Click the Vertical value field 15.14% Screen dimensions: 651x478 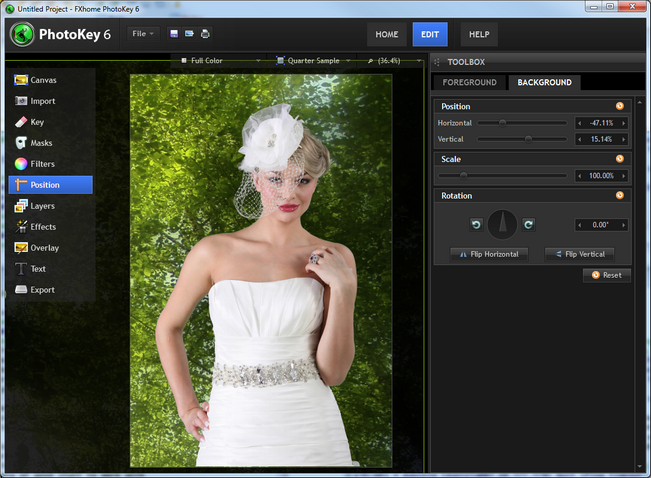pos(601,139)
